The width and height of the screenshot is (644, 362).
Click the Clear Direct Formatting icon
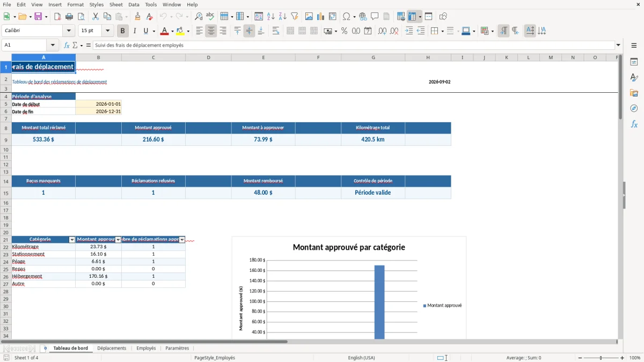[150, 17]
